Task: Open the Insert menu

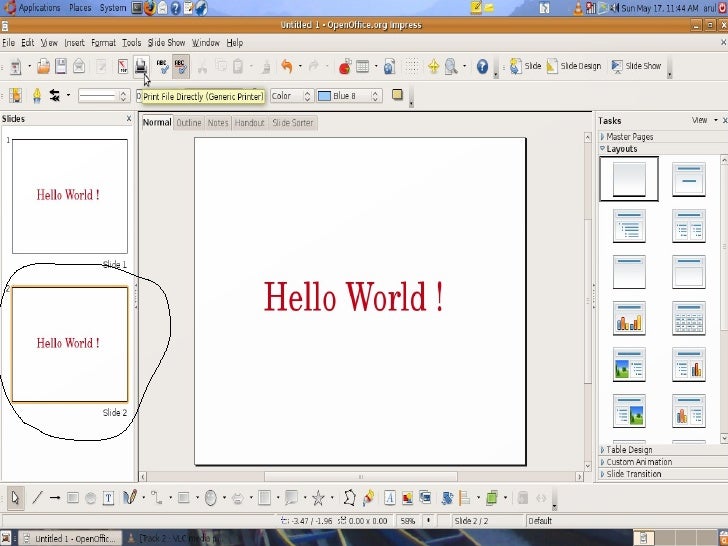Action: (74, 43)
